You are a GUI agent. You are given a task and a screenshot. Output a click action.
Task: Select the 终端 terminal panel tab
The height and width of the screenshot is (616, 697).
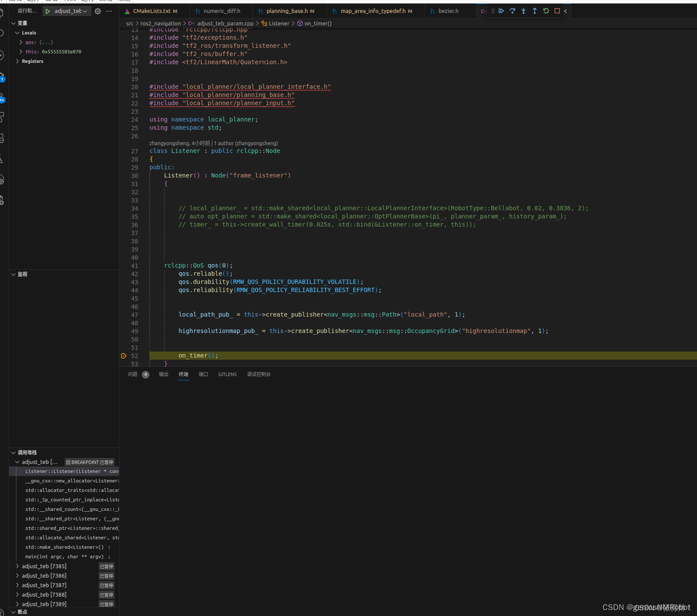(184, 374)
